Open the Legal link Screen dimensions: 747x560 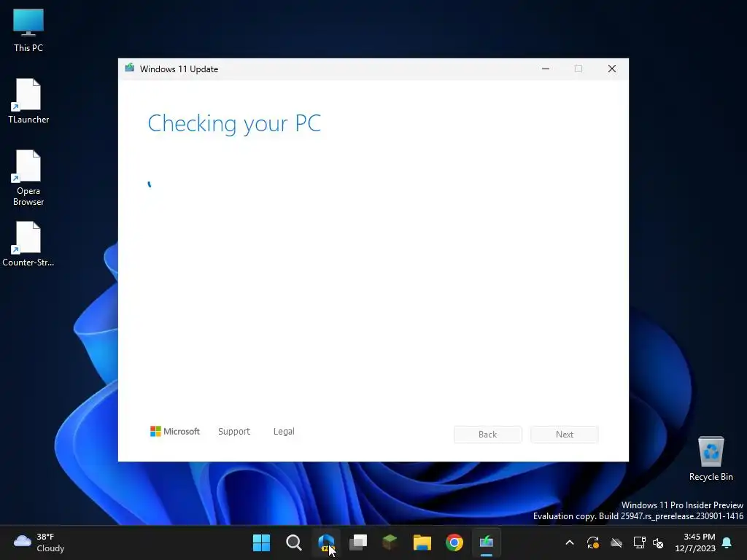click(284, 432)
